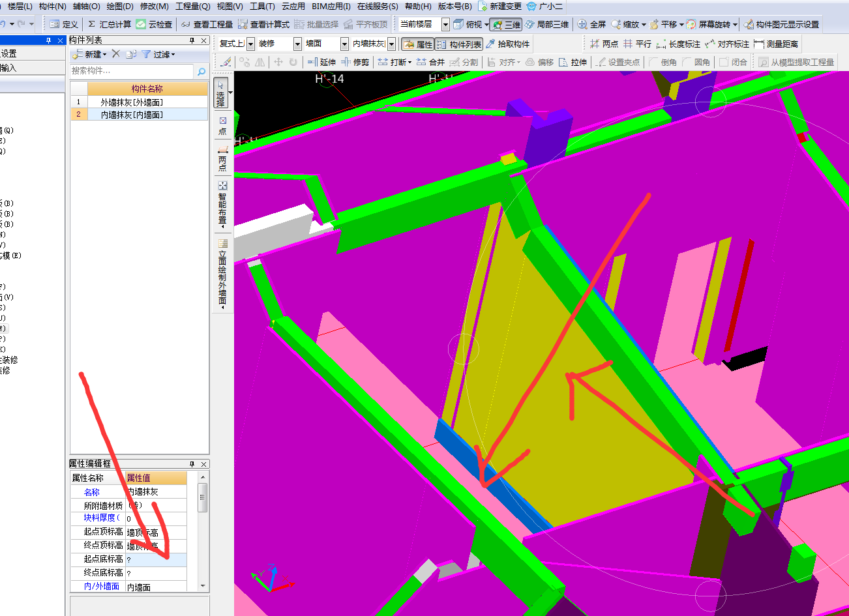The image size is (849, 616).
Task: Select the 平移 pan tool
Action: click(x=663, y=24)
